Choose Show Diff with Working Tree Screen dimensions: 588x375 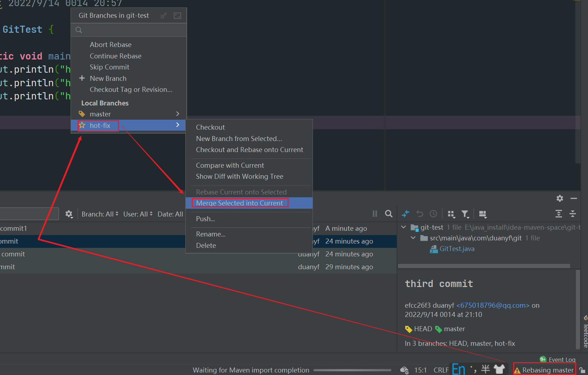point(239,176)
